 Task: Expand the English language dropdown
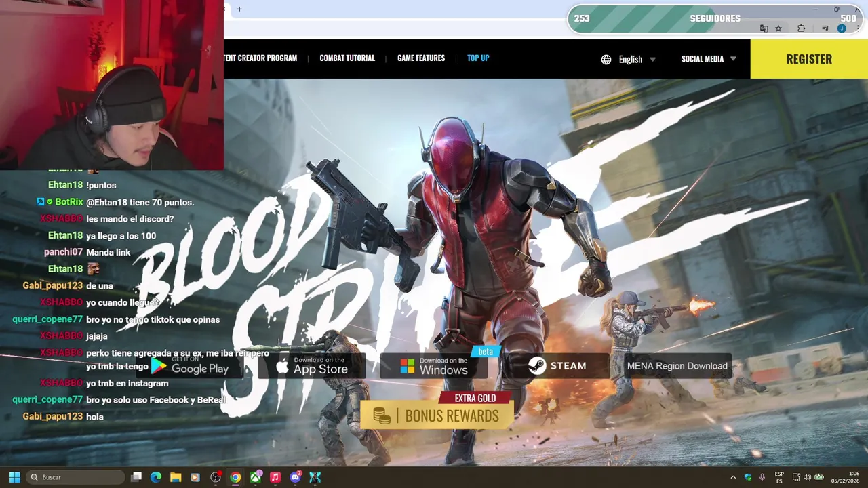(637, 59)
